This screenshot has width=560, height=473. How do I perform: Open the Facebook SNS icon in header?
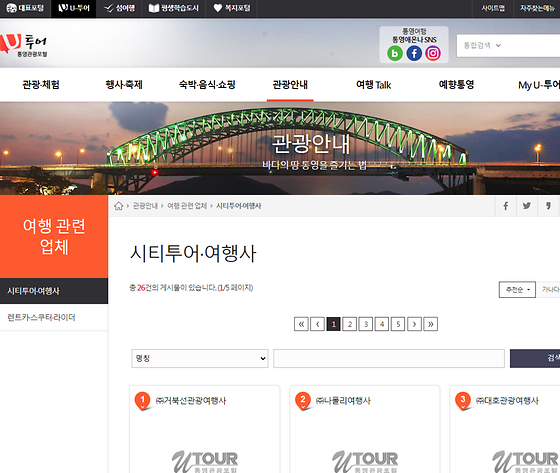414,54
